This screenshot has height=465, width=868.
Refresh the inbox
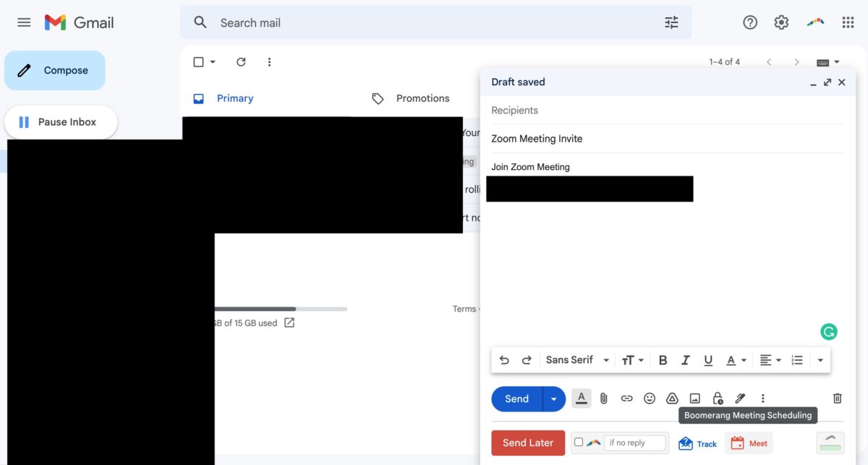241,62
